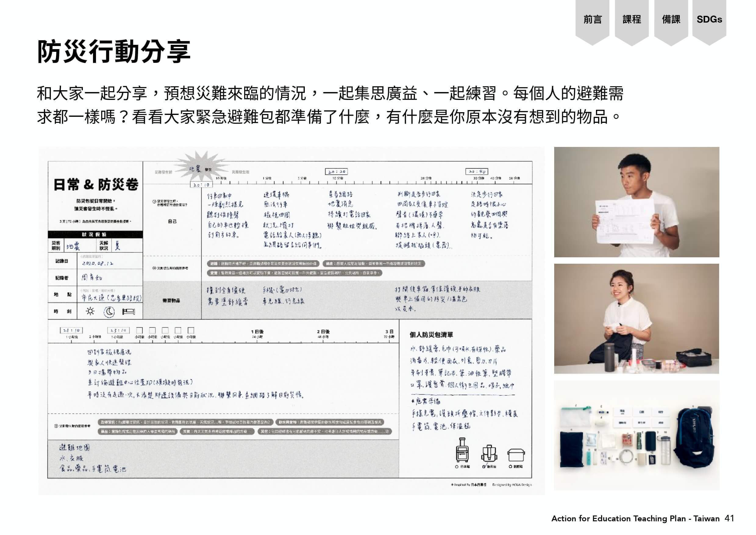
Task: Tick the first empty 小時後 checkbox
Action: (140, 330)
